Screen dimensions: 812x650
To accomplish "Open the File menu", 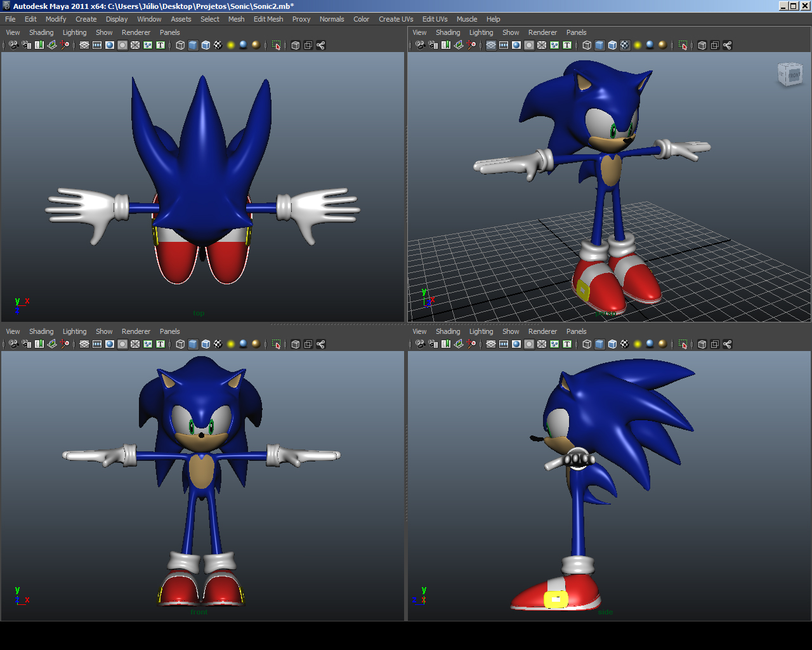I will [10, 19].
